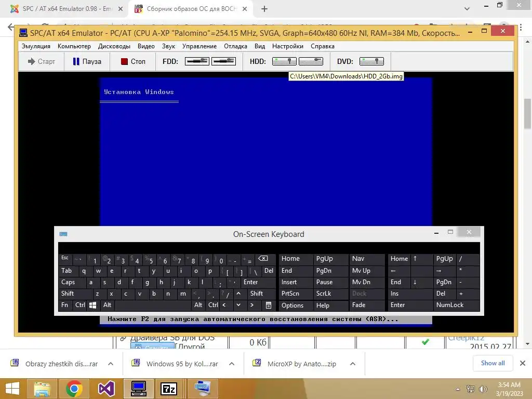Open the browser tab search dropdown
The width and height of the screenshot is (532, 399).
coord(467,9)
